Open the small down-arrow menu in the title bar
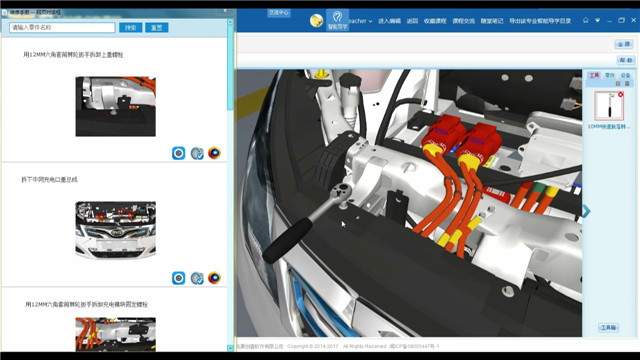Viewport: 640px width, 360px height. (598, 20)
